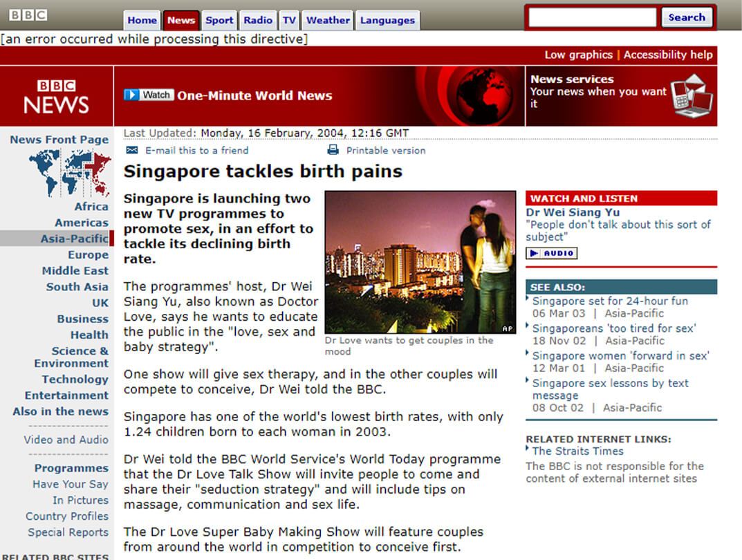Open Also in the news

pyautogui.click(x=61, y=411)
